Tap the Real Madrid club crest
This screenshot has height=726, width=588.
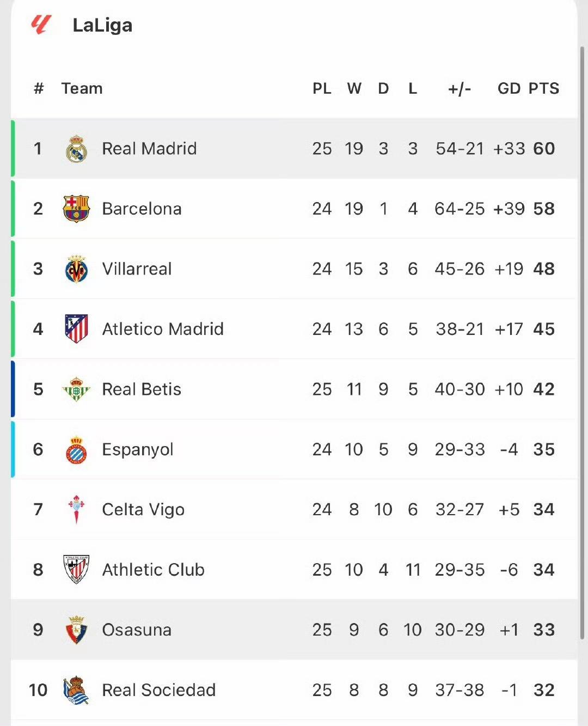(x=76, y=149)
